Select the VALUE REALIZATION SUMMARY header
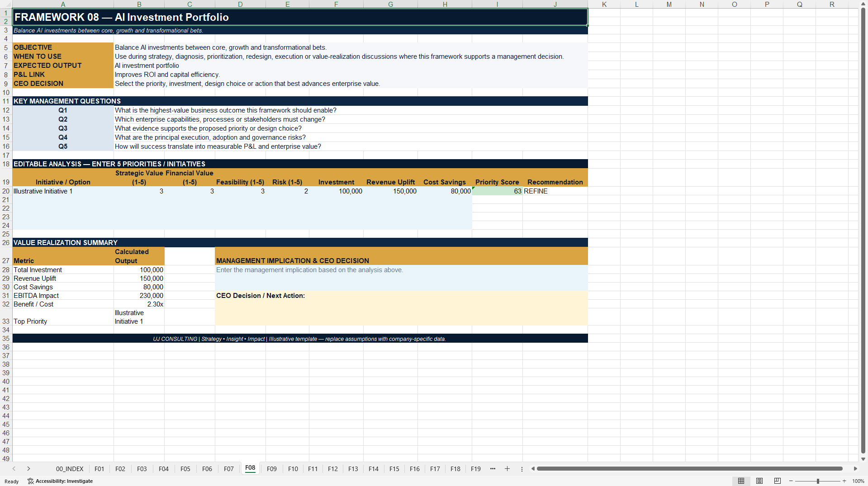The image size is (868, 486). 300,243
